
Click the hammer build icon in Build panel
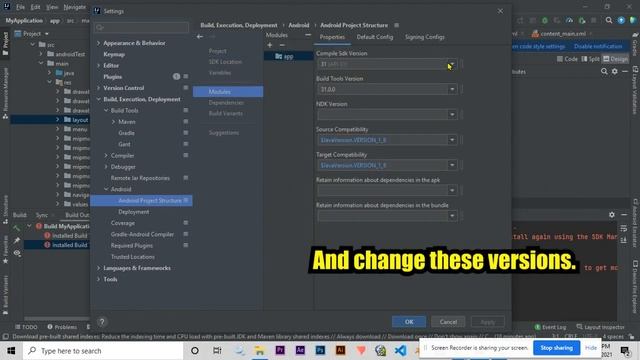[x=17, y=228]
